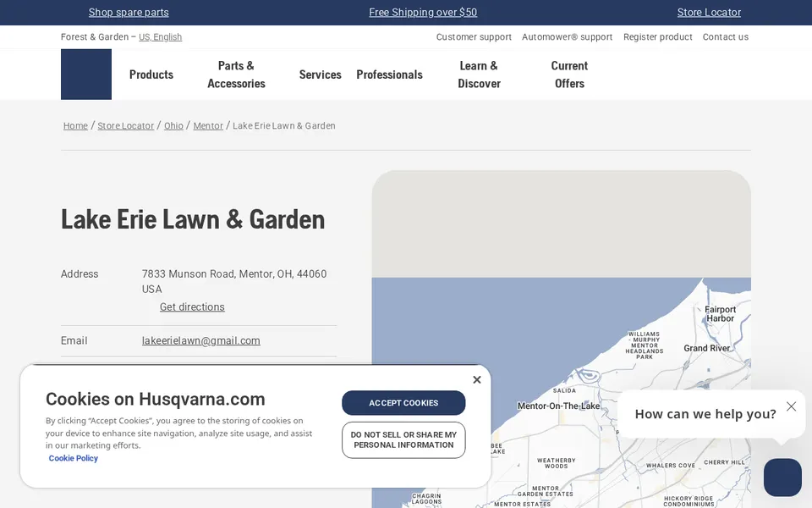Dismiss the 'How can we help you?' bubble

tap(791, 406)
